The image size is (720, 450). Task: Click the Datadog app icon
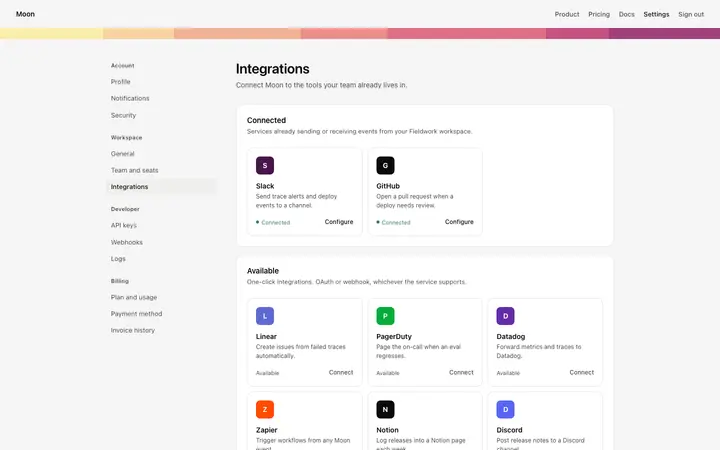click(506, 316)
